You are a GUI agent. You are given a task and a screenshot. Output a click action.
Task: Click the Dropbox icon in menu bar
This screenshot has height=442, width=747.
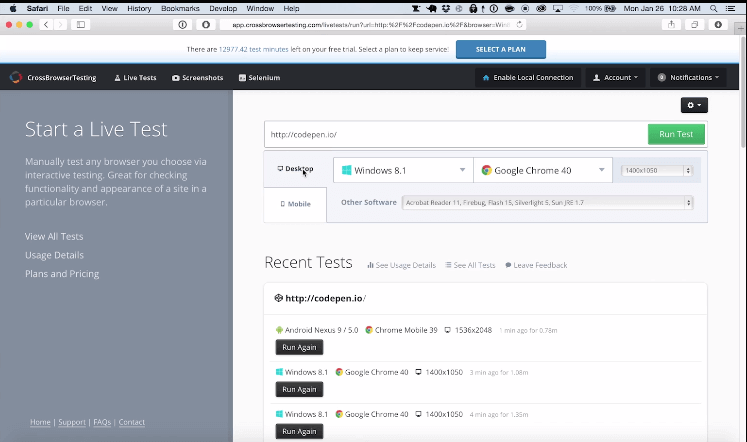446,9
